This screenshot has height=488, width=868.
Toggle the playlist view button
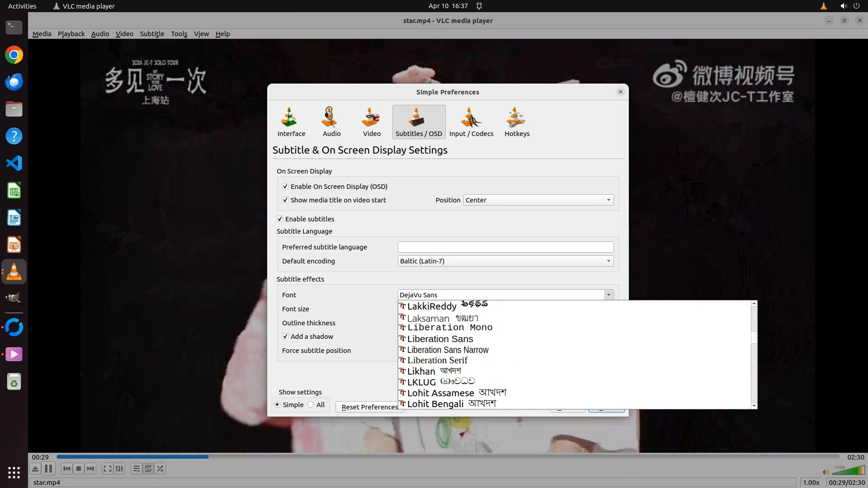136,469
